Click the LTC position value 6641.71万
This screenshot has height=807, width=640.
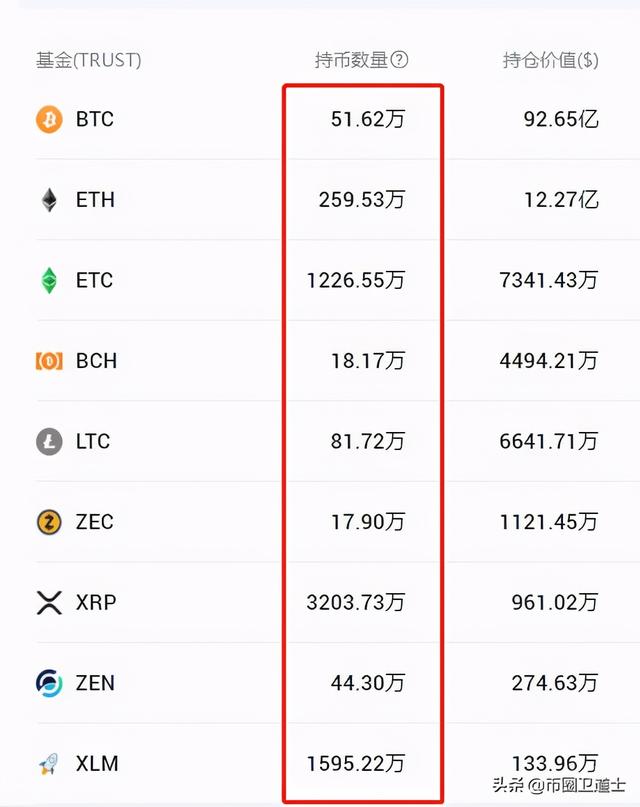coord(549,442)
